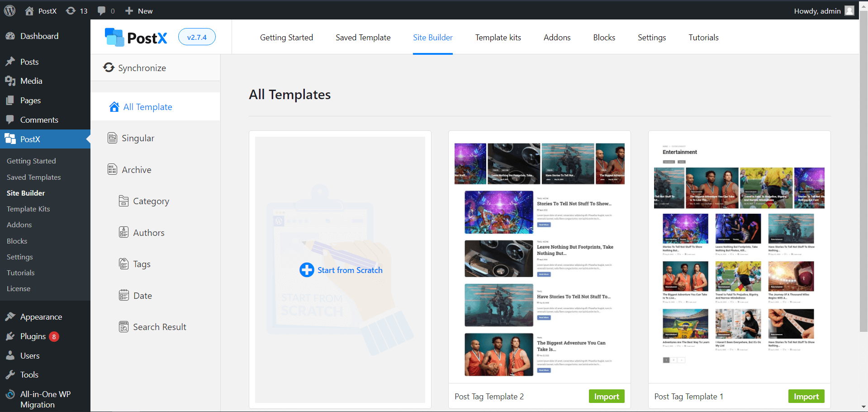
Task: Click the Category template icon
Action: tap(123, 201)
